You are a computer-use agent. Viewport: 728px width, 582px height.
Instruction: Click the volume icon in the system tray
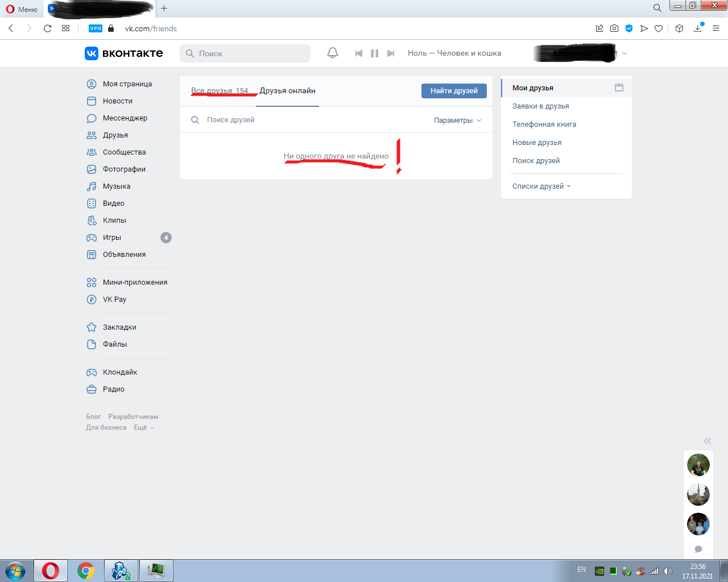coord(668,571)
